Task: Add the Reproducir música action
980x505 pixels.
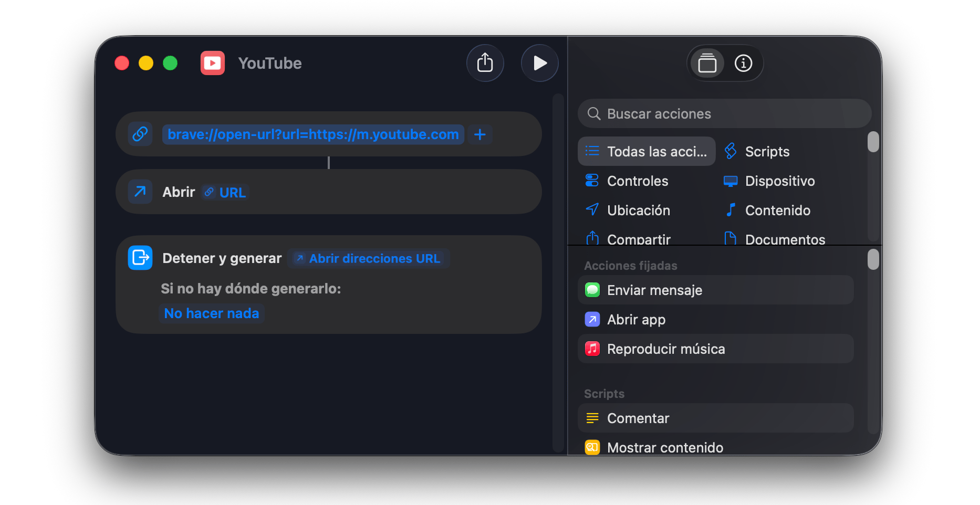Action: 716,349
